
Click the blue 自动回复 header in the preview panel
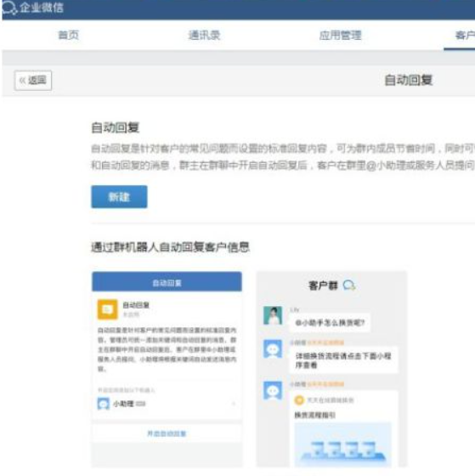point(167,281)
